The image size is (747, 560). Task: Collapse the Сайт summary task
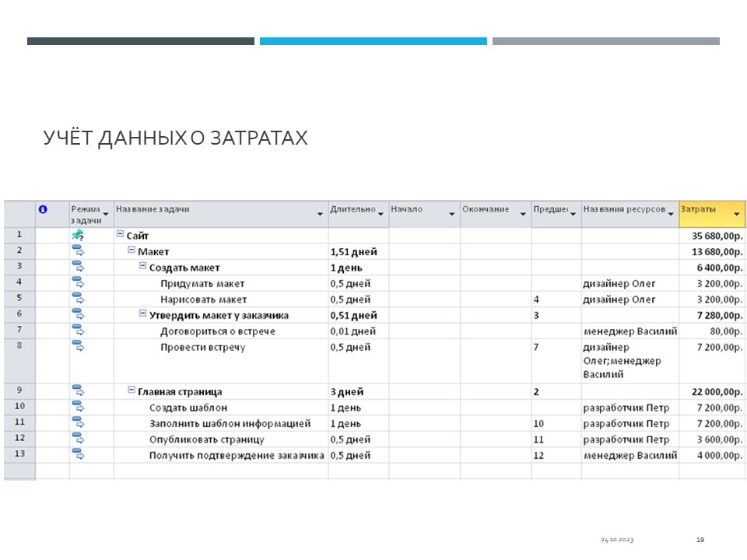click(120, 234)
